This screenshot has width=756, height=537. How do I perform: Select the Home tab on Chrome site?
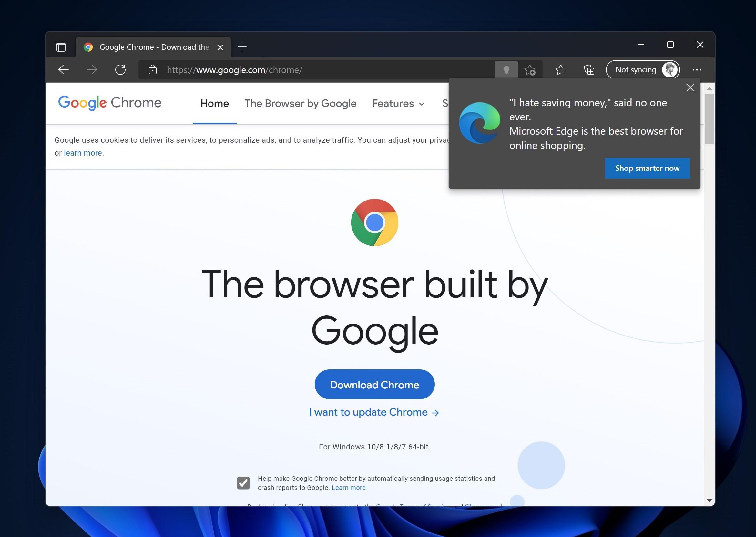(x=214, y=103)
